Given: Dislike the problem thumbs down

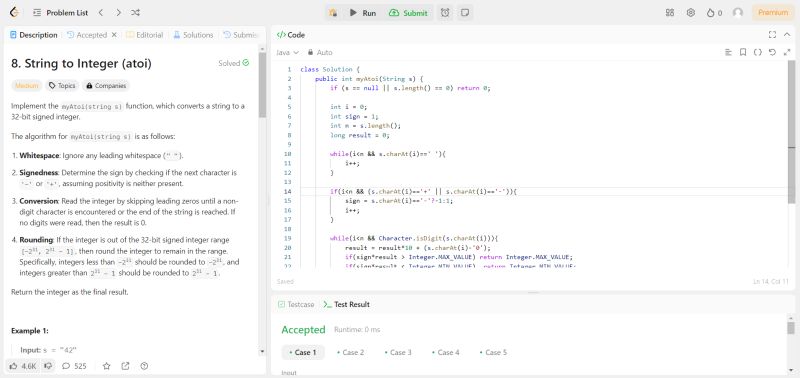Looking at the screenshot, I should pyautogui.click(x=48, y=366).
